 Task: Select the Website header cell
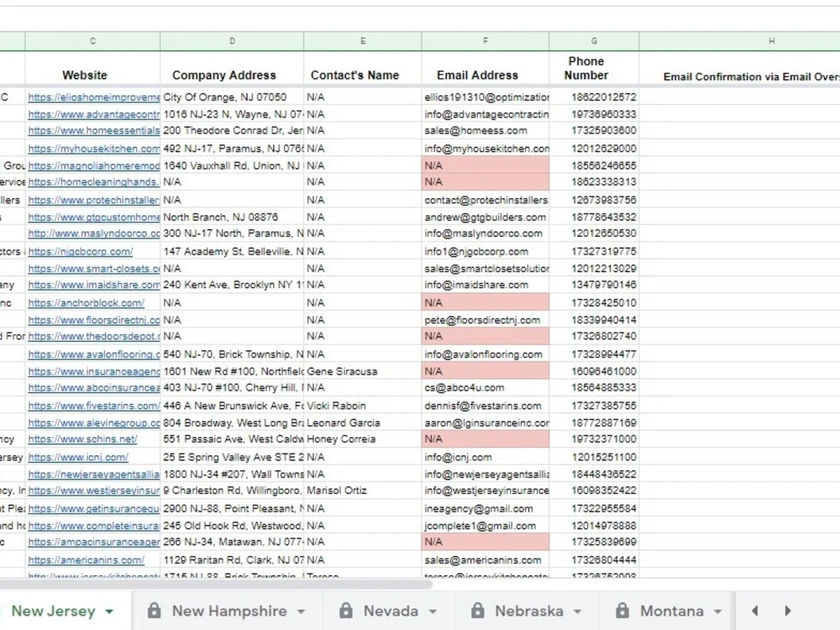coord(92,68)
